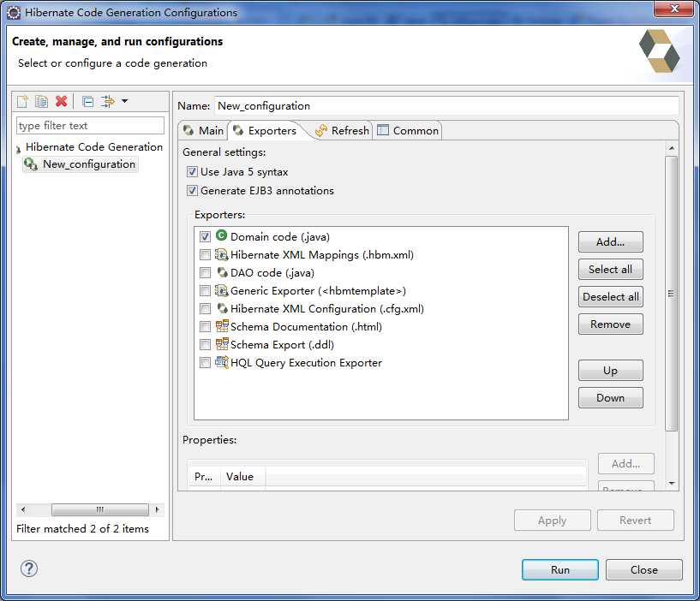Delete selected configuration with red X icon
Screen dimensions: 700x601
[x=61, y=101]
